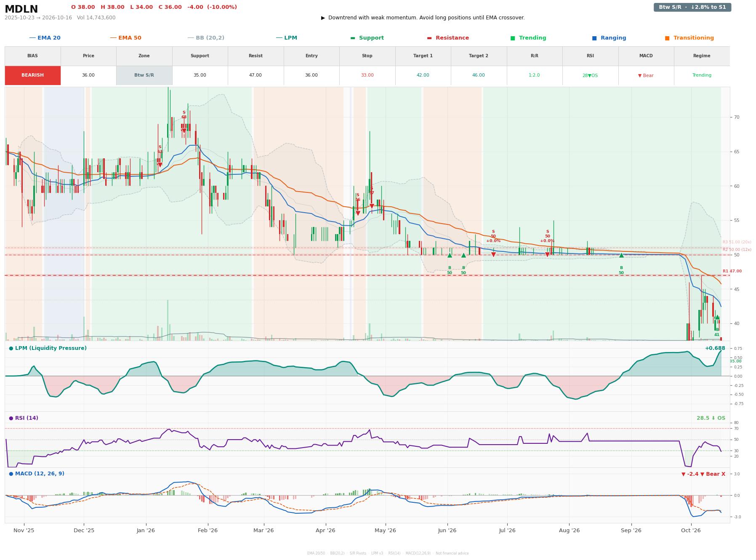The height and width of the screenshot is (560, 756).
Task: Click the R3 51.00 (20x) resistance label
Action: tap(737, 242)
